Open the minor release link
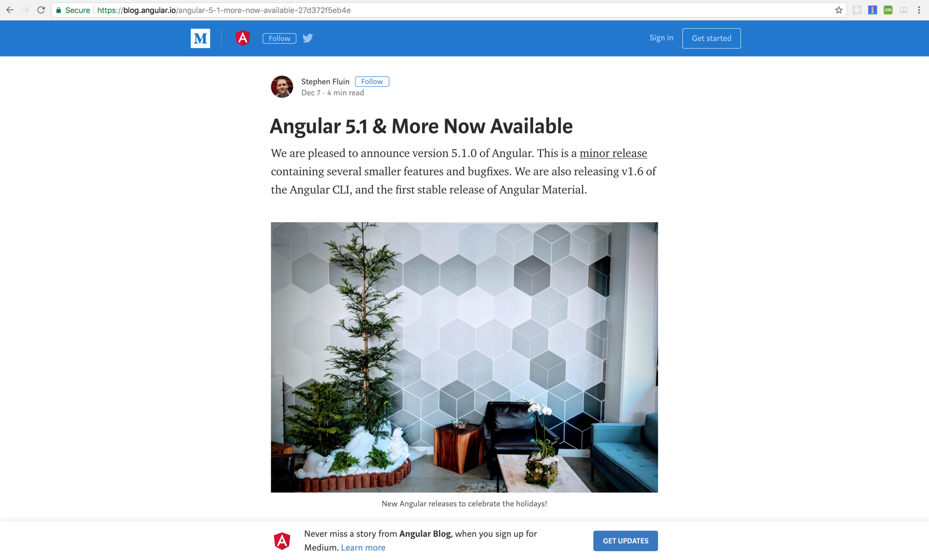This screenshot has width=929, height=560. (613, 153)
